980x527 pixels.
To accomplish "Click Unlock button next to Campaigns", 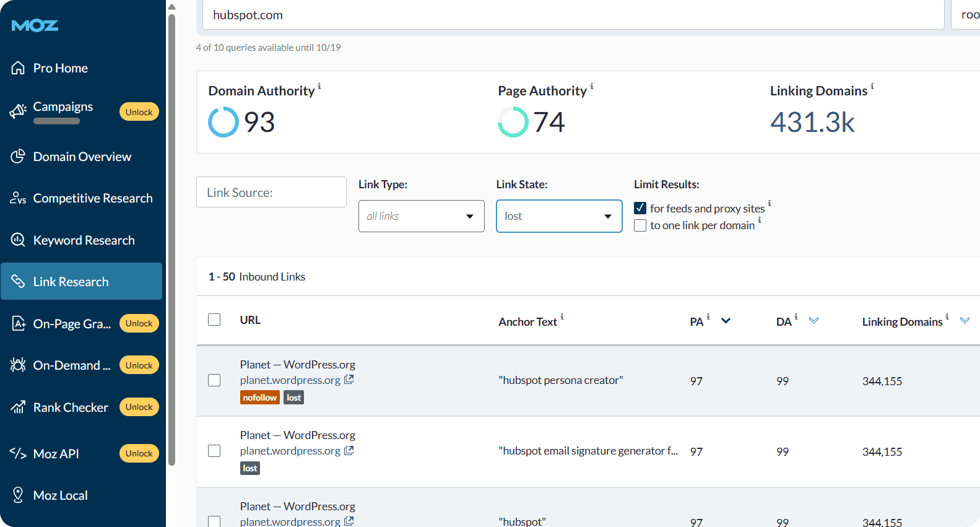I will coord(139,112).
